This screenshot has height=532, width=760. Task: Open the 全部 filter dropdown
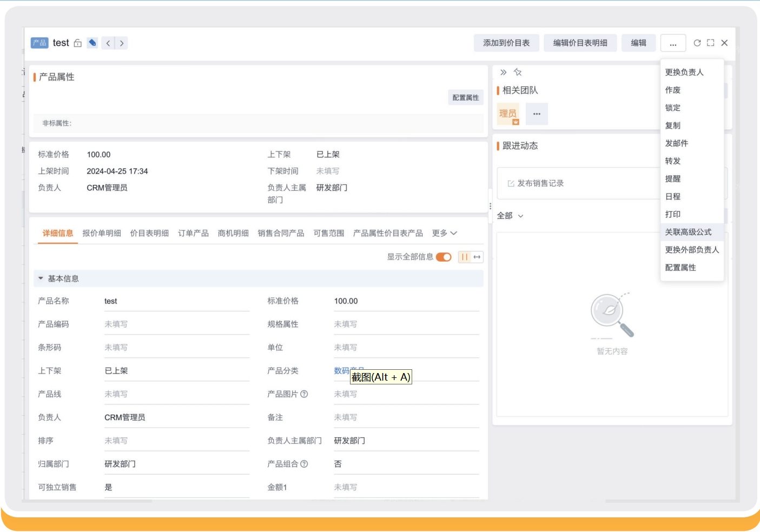(510, 216)
